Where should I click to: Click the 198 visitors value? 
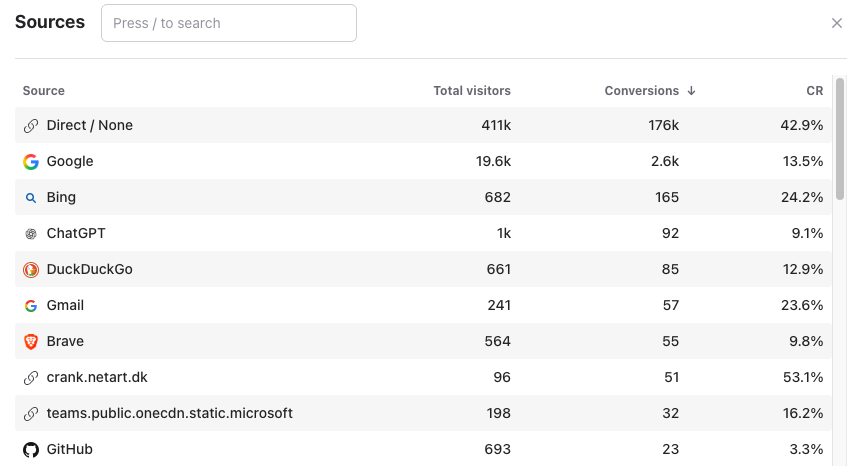(x=499, y=413)
